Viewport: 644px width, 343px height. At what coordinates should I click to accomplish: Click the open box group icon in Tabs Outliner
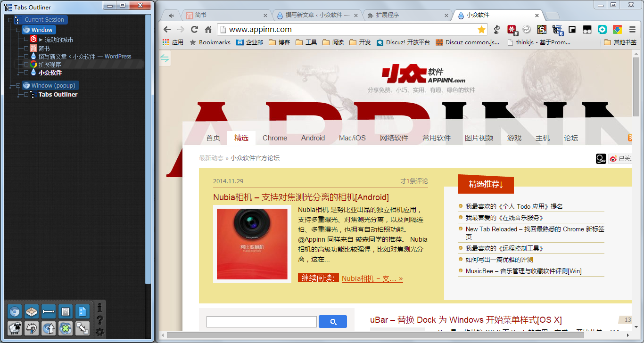[32, 311]
